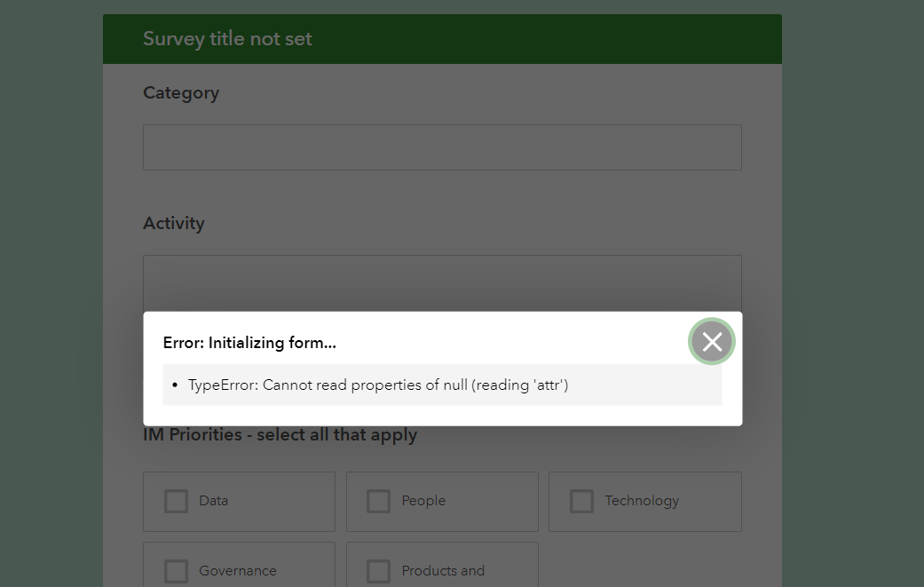Click the TypeError message text
Image resolution: width=924 pixels, height=587 pixels.
377,385
